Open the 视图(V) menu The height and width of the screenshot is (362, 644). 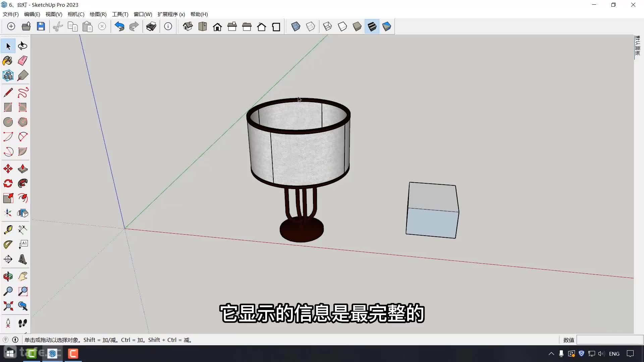pyautogui.click(x=54, y=14)
